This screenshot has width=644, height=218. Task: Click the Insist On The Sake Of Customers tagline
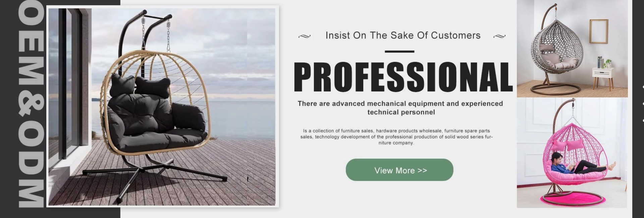403,35
